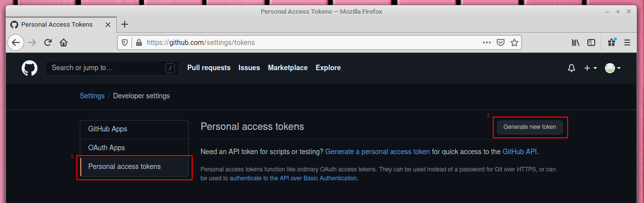Select OAuth Apps in sidebar

tap(134, 148)
